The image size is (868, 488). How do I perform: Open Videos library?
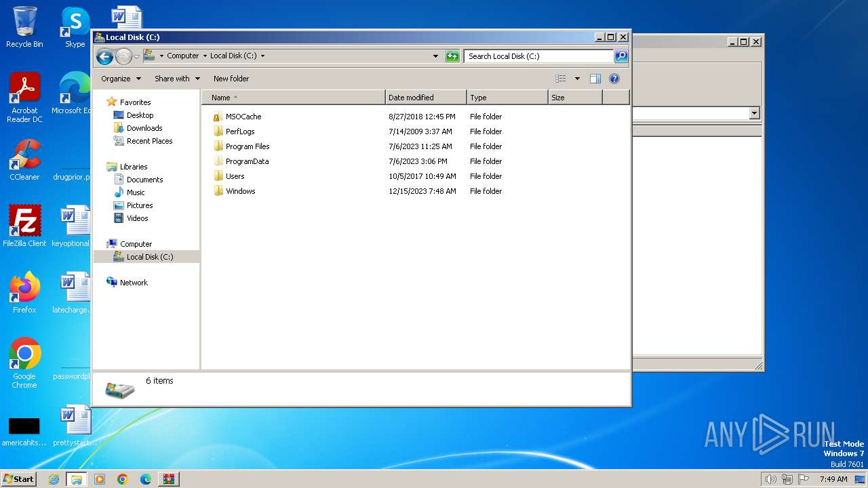(137, 218)
